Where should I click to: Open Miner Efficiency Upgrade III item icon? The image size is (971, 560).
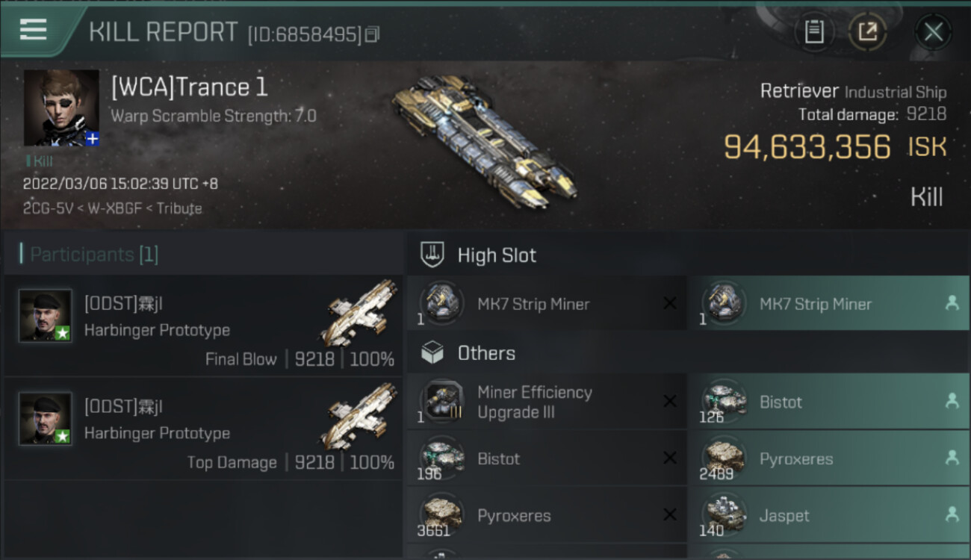(x=441, y=402)
